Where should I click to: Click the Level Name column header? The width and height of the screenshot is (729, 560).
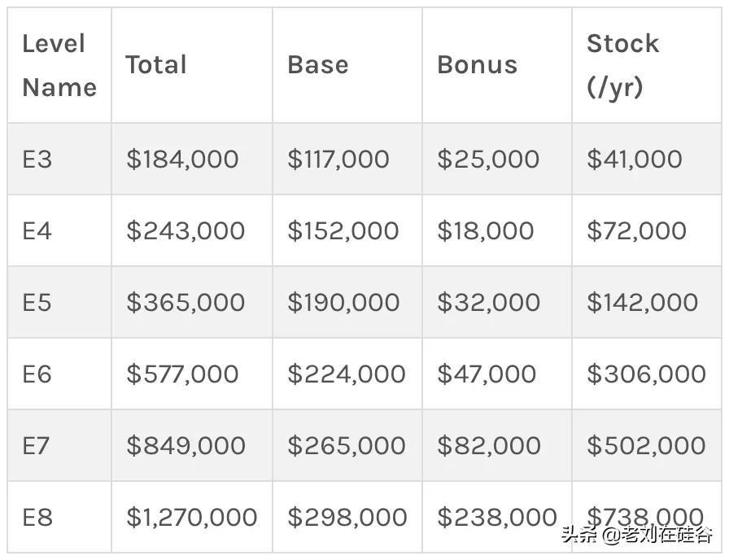[x=59, y=65]
